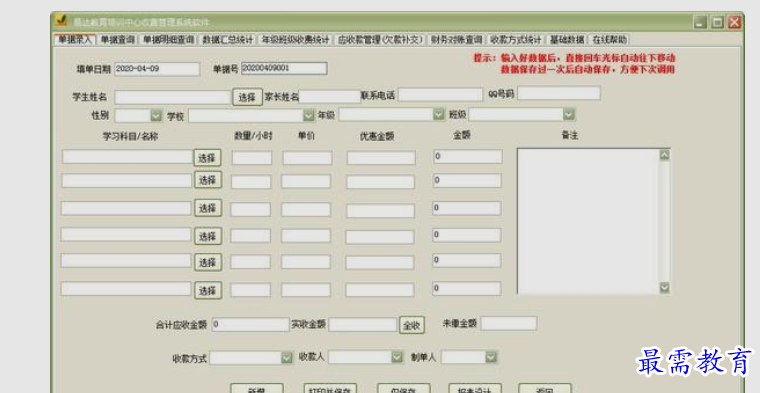Focus the 学生姓名 input field

click(173, 97)
